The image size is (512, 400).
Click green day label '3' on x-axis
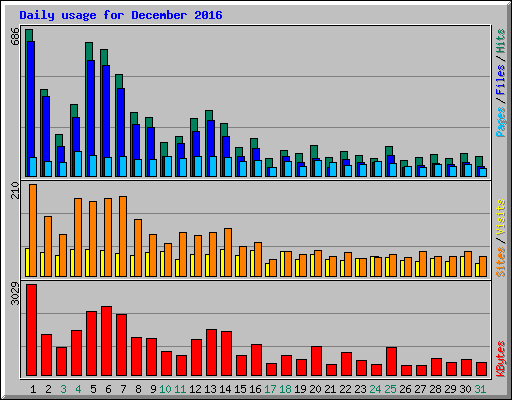63,389
